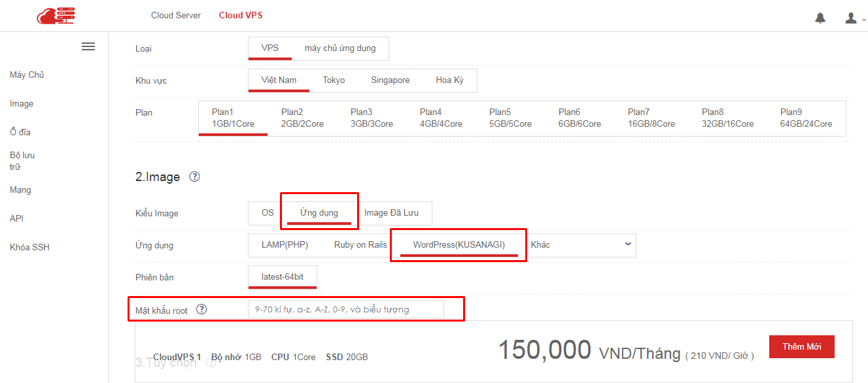Image resolution: width=868 pixels, height=383 pixels.
Task: Open Khóa SSH in the sidebar
Action: click(x=29, y=247)
